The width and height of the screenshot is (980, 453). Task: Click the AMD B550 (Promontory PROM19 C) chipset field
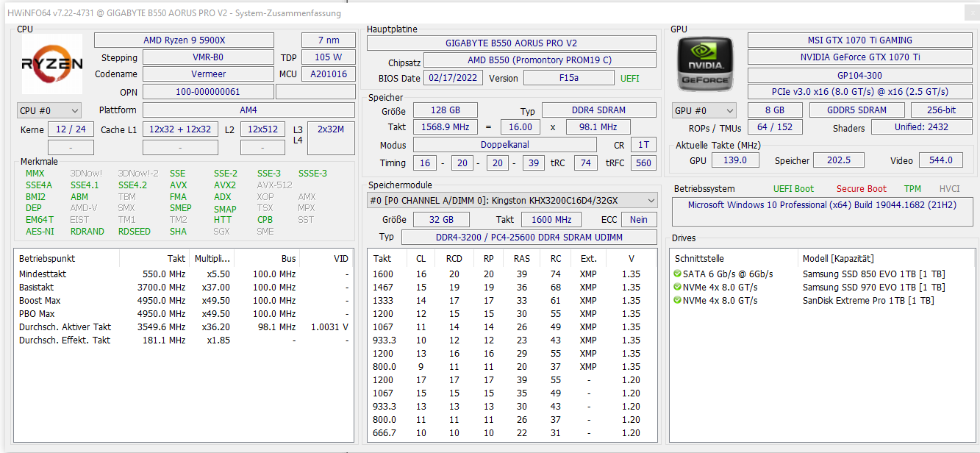(540, 60)
